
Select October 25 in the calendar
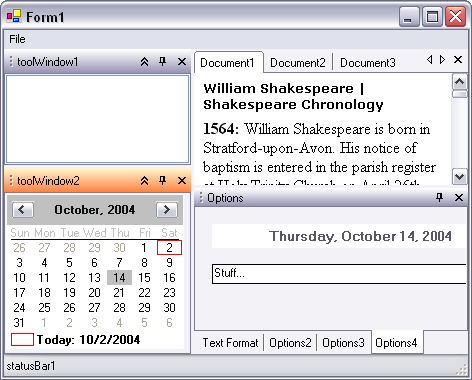tap(44, 308)
